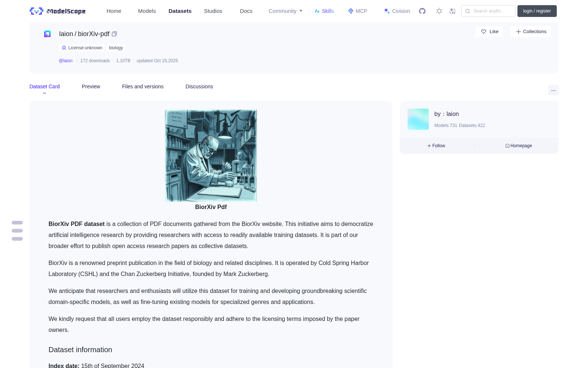Click 'updated Oct 15,2025' text
Viewport: 588px width, 368px height.
[157, 61]
